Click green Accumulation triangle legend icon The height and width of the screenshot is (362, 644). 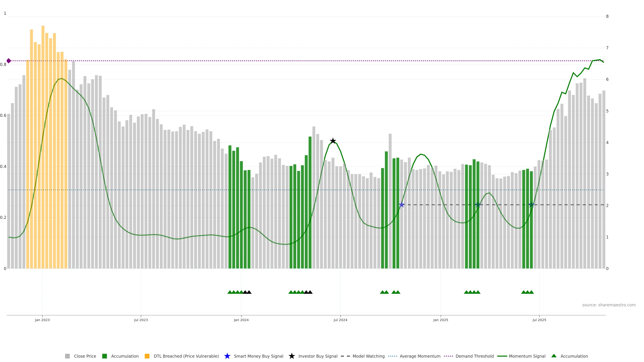pyautogui.click(x=554, y=356)
